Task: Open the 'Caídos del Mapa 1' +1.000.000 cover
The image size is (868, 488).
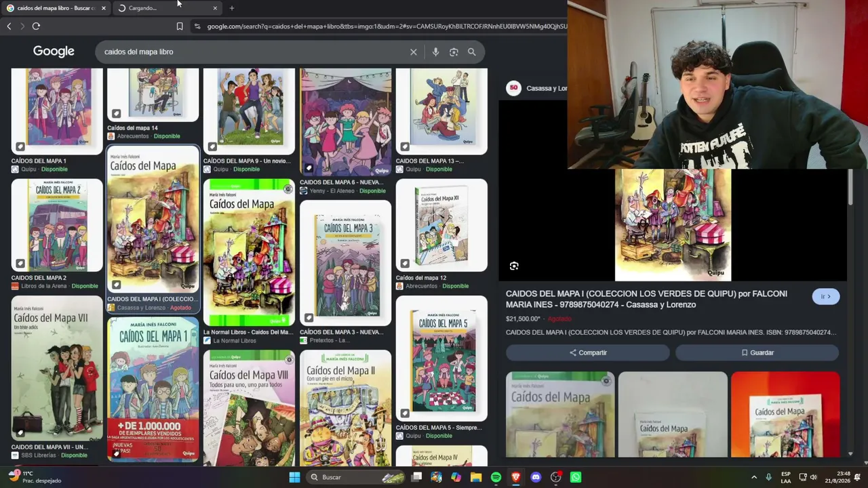Action: pos(153,389)
